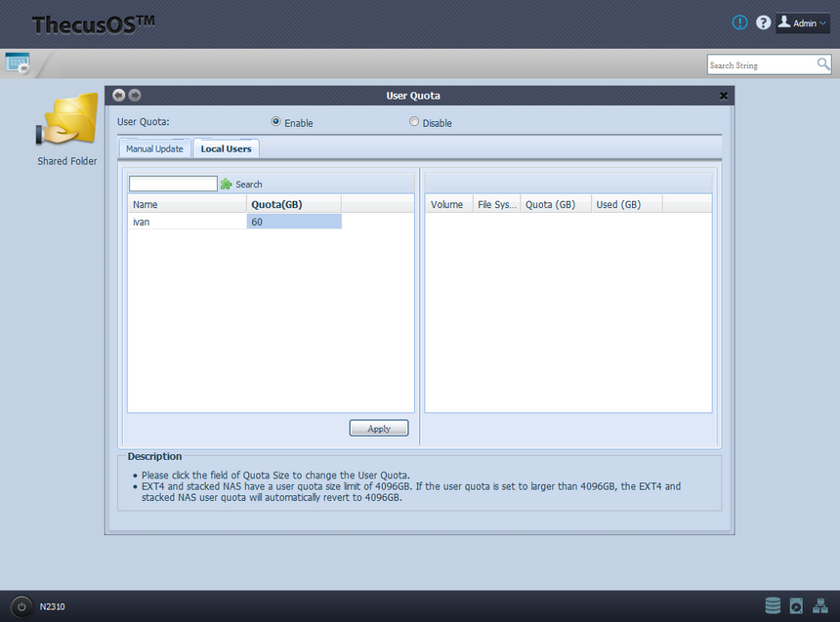
Task: Switch to the Manual Update tab
Action: (x=154, y=148)
